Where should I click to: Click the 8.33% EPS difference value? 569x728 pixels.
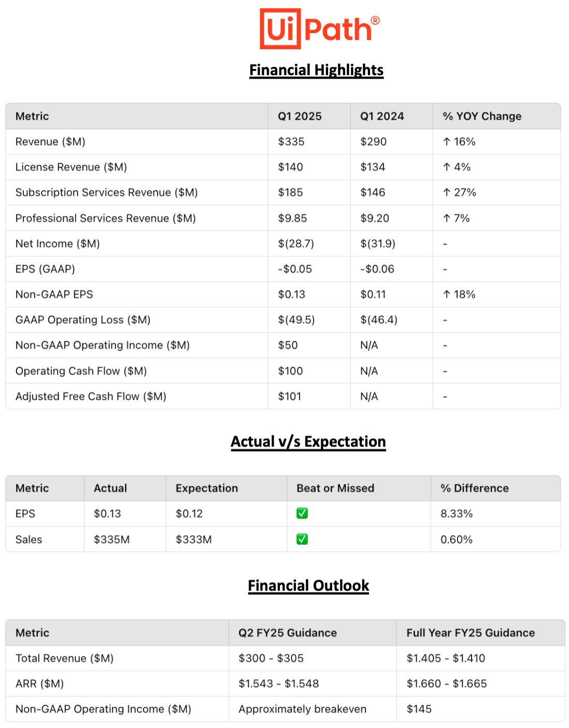pos(457,513)
